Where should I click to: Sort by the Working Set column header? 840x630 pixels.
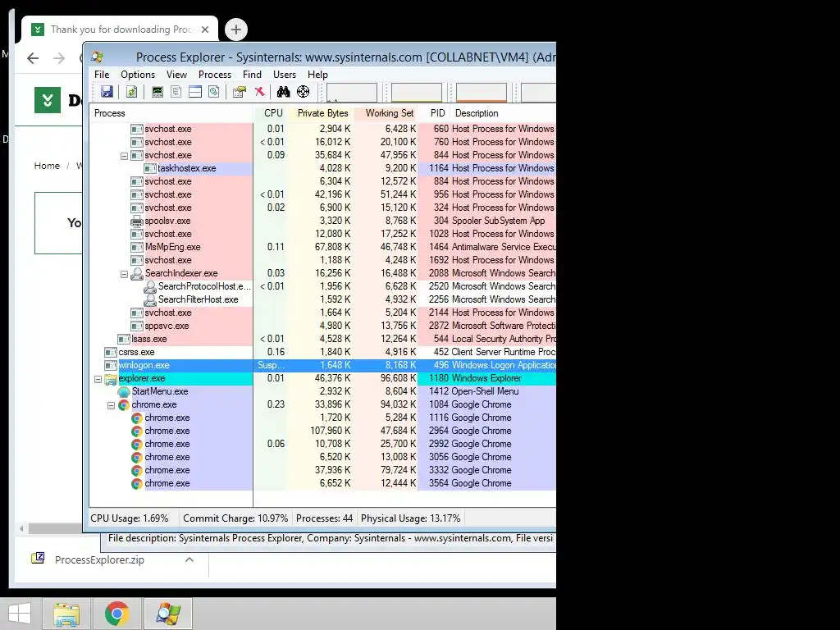(386, 113)
